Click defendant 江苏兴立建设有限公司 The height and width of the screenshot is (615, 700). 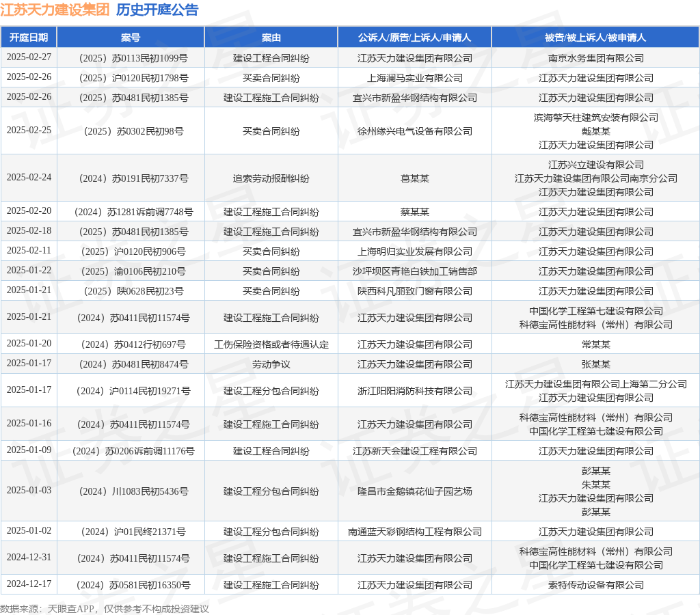596,165
